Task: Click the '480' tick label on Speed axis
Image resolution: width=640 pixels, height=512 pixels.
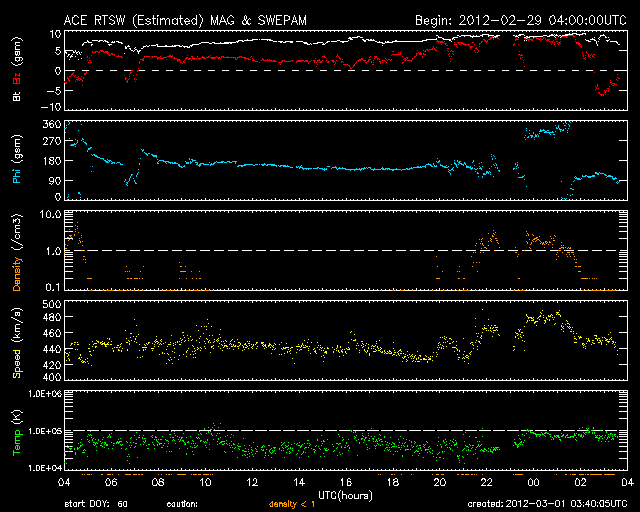Action: click(x=52, y=317)
